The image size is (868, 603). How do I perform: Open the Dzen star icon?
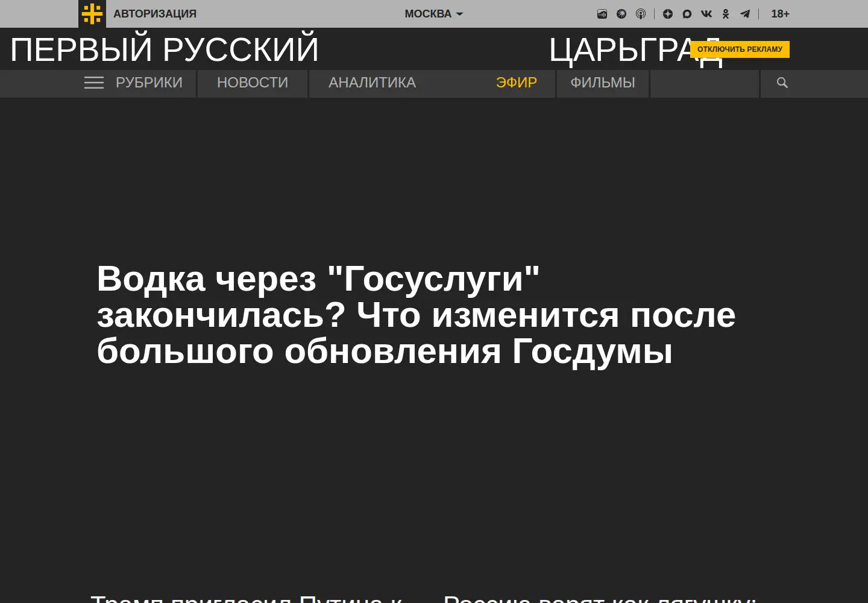coord(668,14)
